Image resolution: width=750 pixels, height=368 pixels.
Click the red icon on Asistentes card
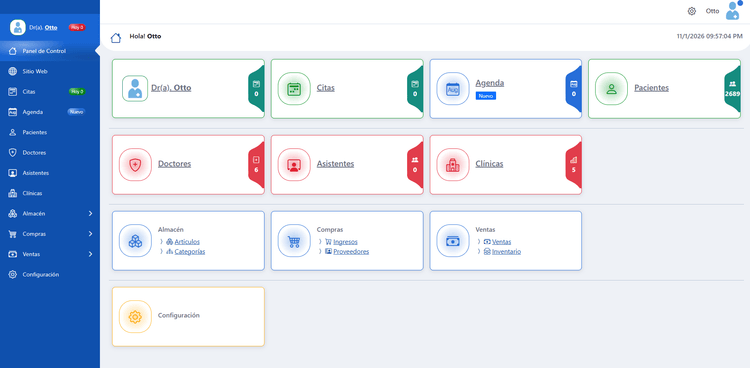[294, 165]
